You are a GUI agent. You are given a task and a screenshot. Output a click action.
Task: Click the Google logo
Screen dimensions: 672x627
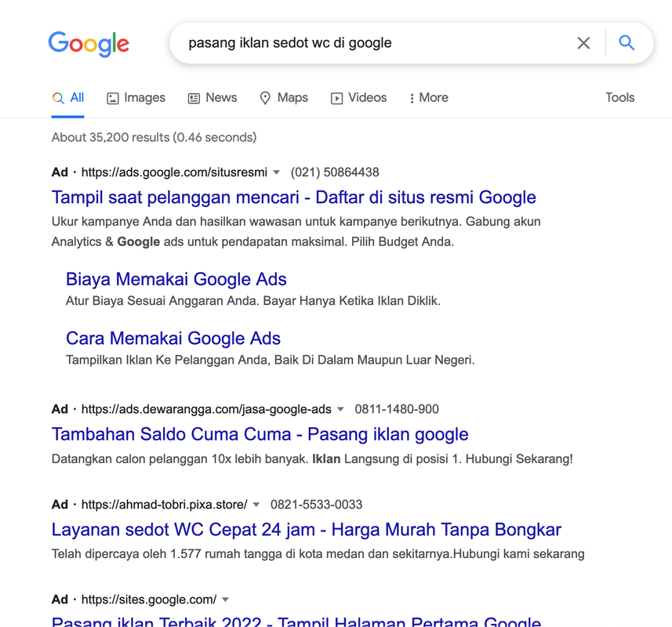[x=89, y=43]
